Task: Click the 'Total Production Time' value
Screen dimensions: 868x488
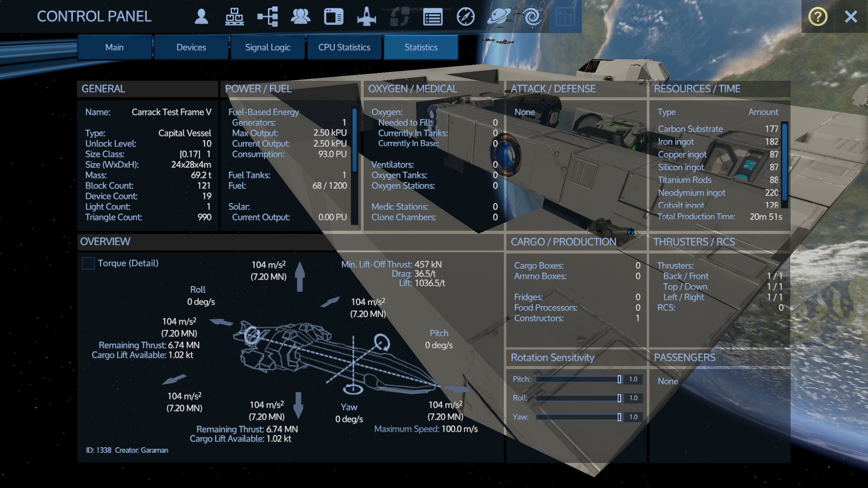Action: [766, 217]
